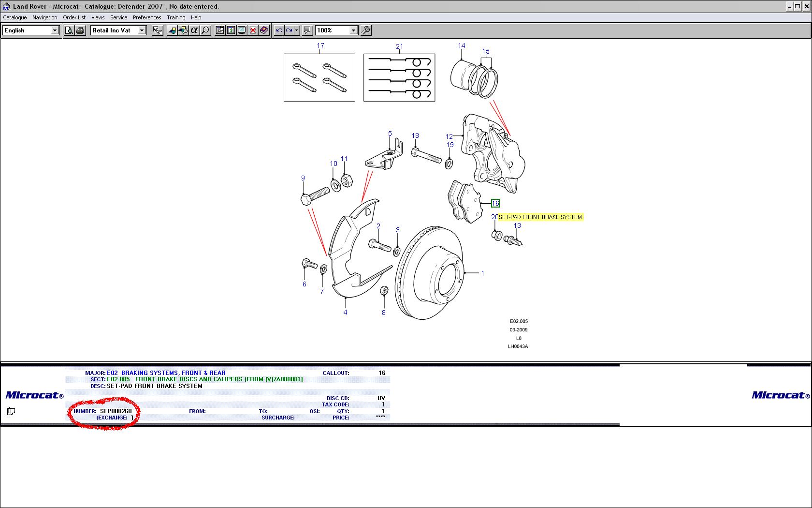
Task: Select callout 3 washer
Action: [x=398, y=230]
